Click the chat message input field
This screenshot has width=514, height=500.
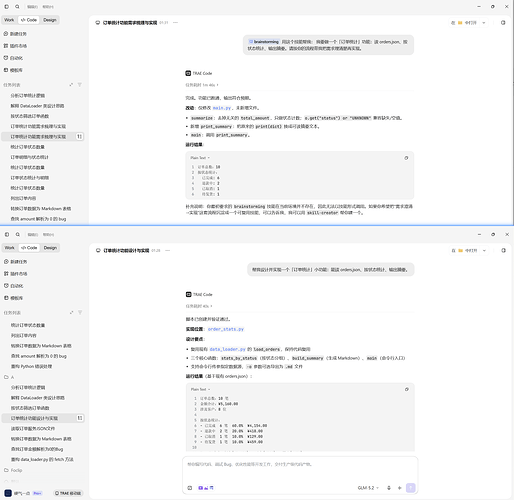click(x=300, y=469)
